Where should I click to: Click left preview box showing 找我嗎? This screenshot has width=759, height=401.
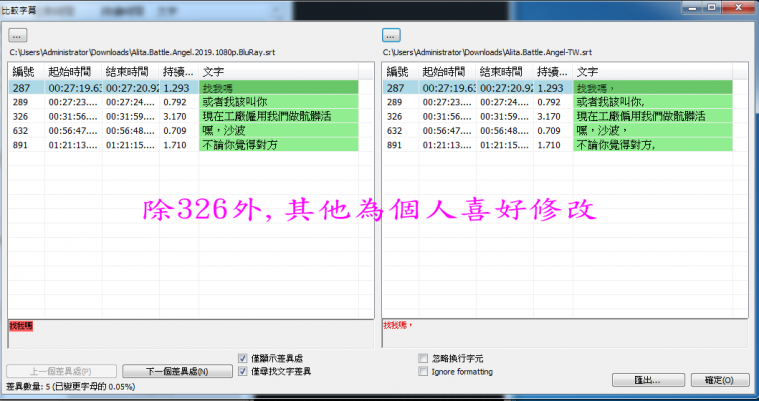click(191, 334)
